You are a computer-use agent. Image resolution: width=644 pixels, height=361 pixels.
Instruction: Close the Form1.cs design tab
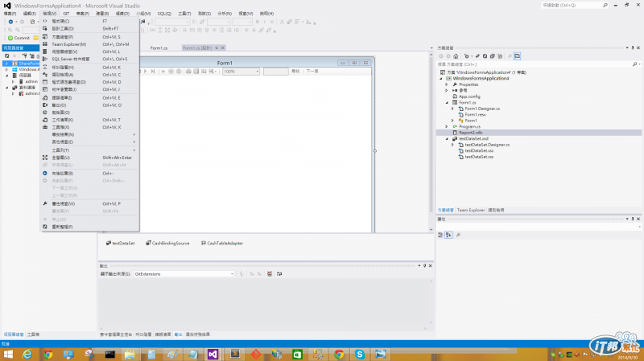coord(223,48)
